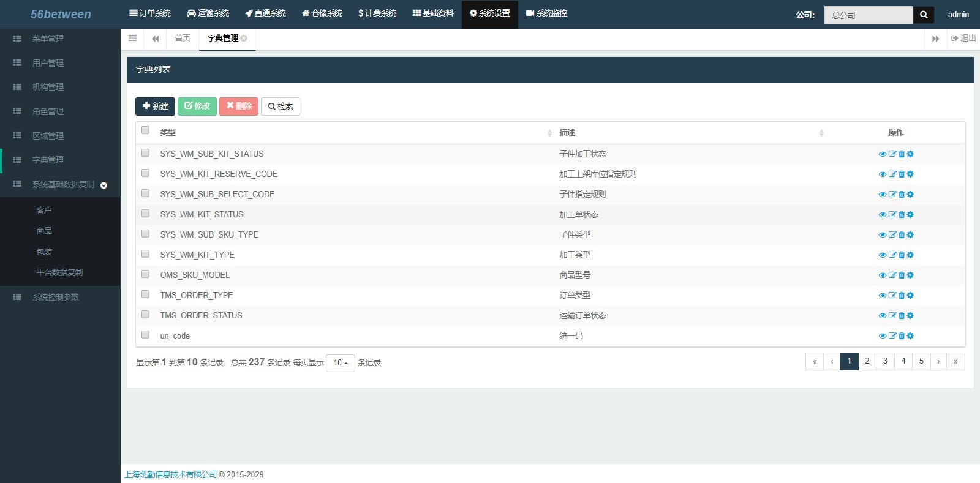Switch to the 首页 tab
The width and height of the screenshot is (980, 483).
tap(183, 39)
